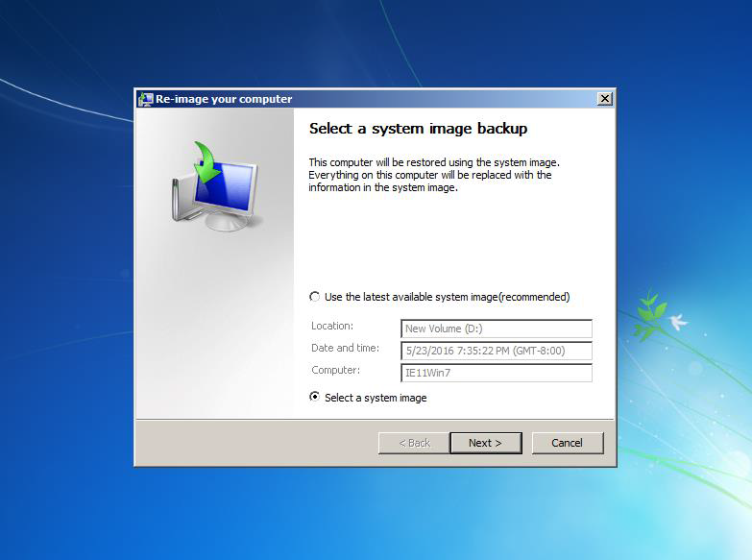Click the Location field showing New Volume (D:)
Viewport: 752px width, 560px height.
point(496,329)
